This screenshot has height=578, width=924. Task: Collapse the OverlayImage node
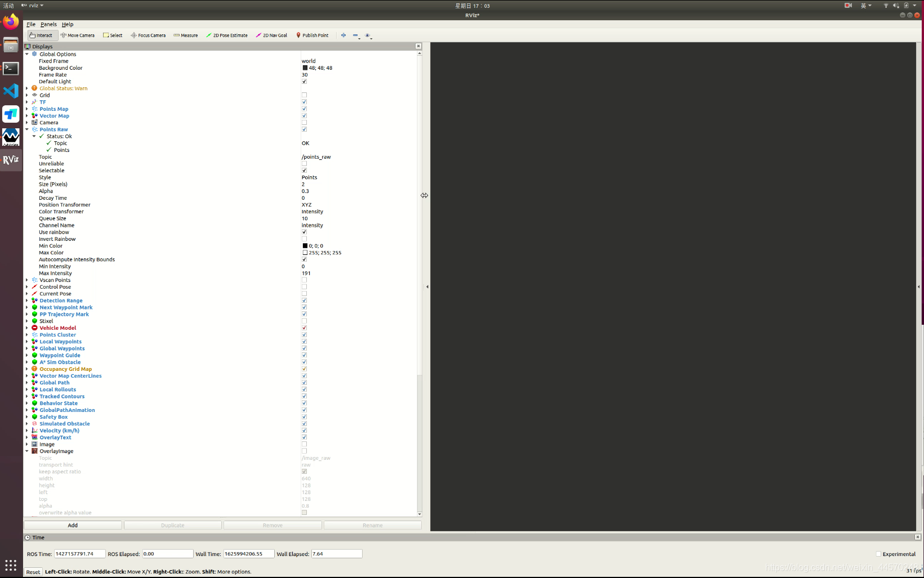pos(27,451)
